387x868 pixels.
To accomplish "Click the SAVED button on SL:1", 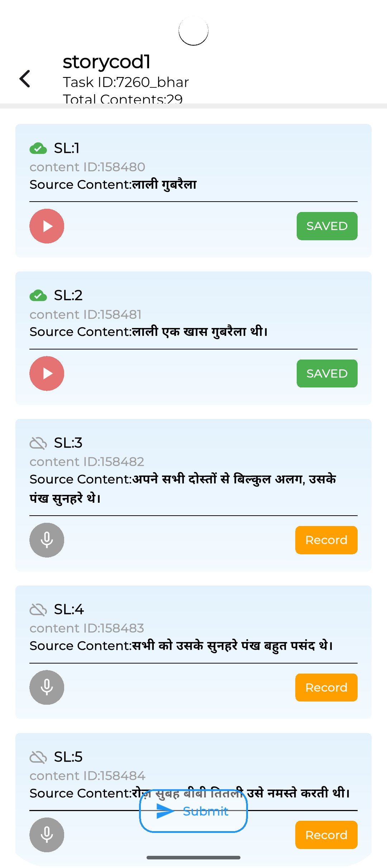I will click(327, 226).
